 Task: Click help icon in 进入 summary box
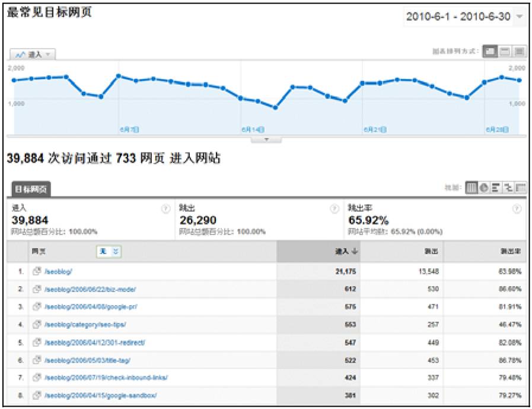click(x=165, y=208)
